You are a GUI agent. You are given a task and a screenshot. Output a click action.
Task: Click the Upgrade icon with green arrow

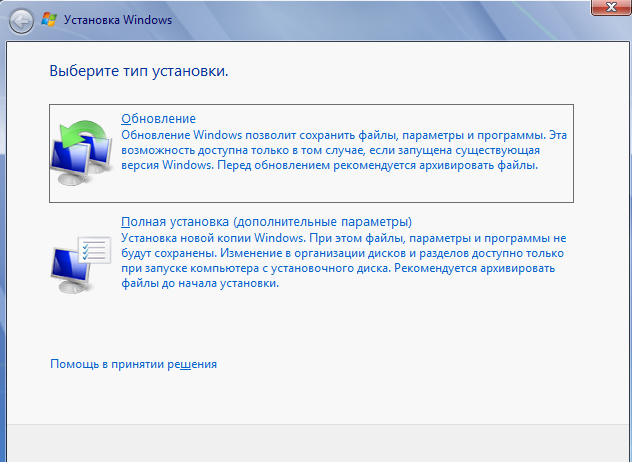coord(82,153)
